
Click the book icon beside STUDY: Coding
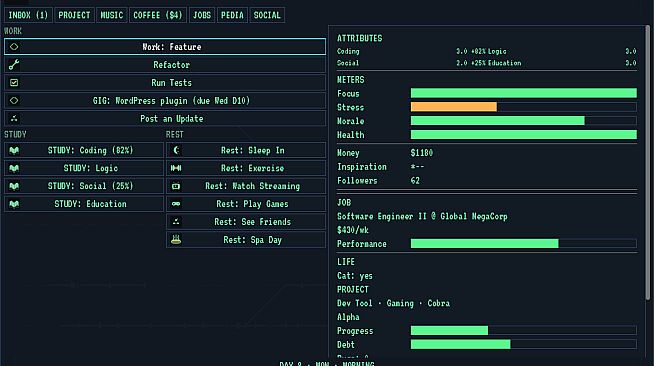(x=14, y=150)
